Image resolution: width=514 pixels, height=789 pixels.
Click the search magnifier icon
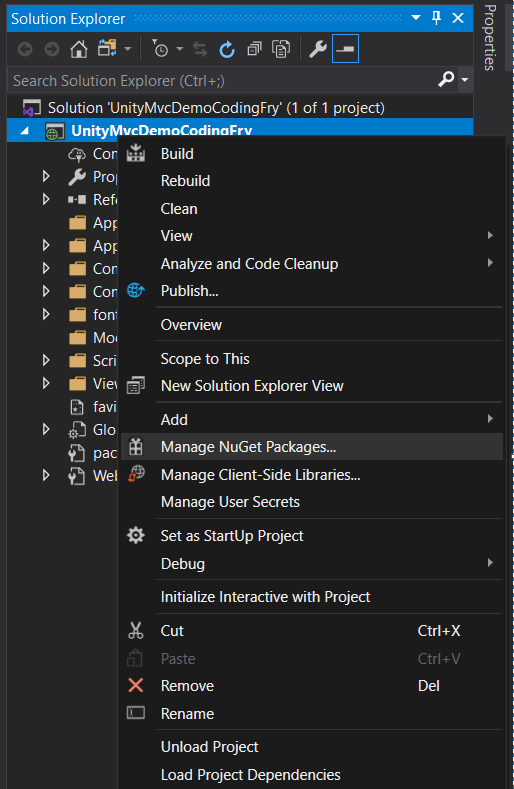point(446,80)
